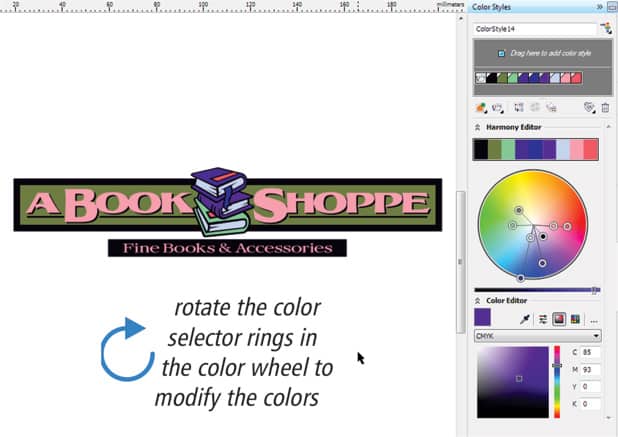Click the more options ellipsis button
This screenshot has width=618, height=437.
[x=594, y=319]
